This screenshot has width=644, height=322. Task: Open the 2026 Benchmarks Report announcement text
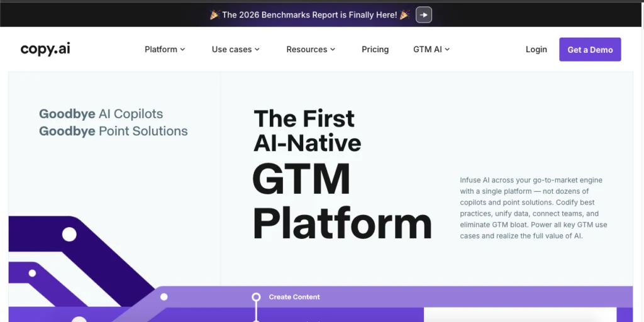309,15
